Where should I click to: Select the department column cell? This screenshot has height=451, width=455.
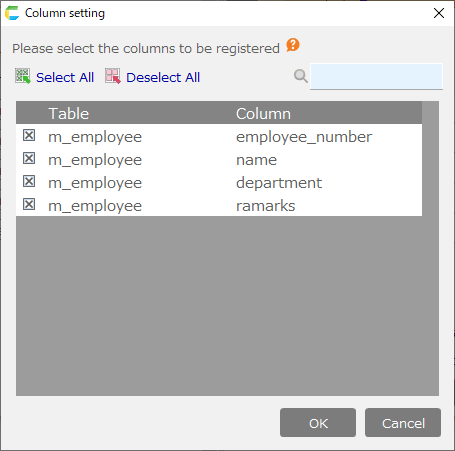(279, 183)
